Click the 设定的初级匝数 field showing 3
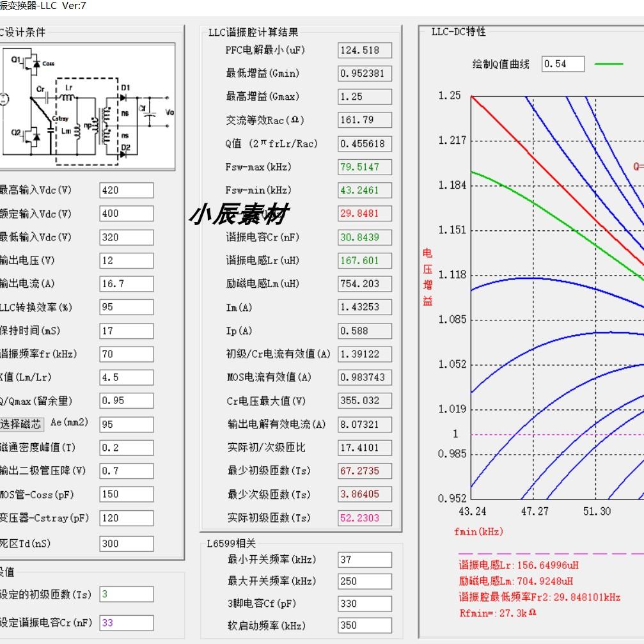644x644 pixels. (127, 594)
